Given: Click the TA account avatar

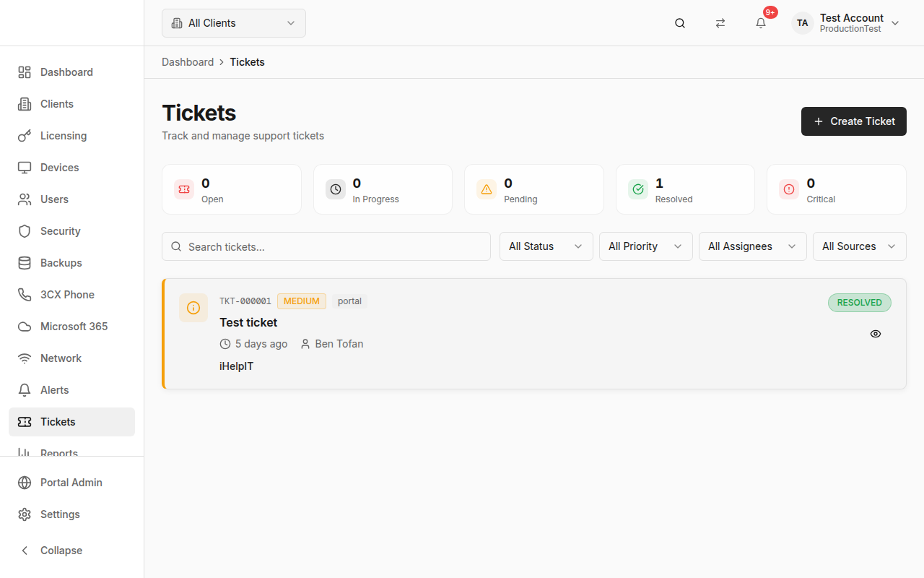Looking at the screenshot, I should click(x=803, y=23).
